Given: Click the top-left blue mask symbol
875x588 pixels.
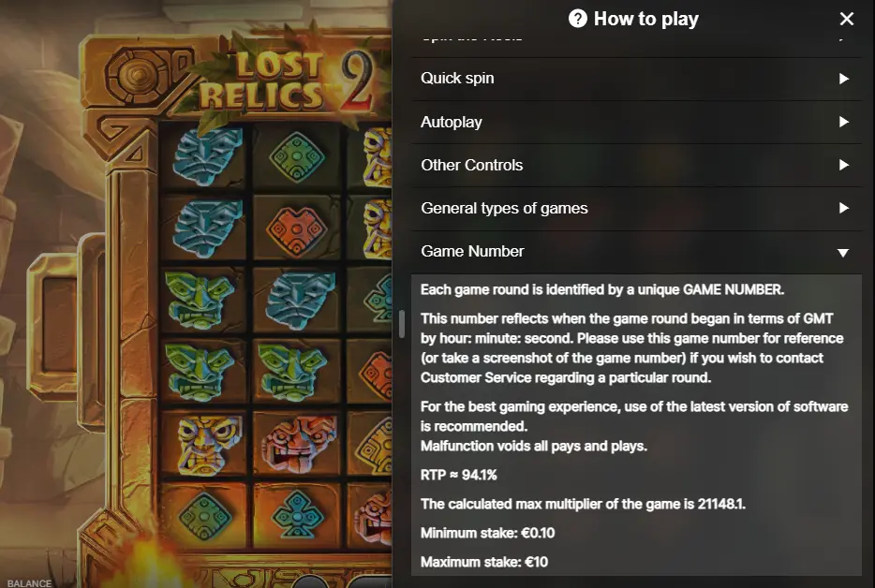Looking at the screenshot, I should 207,154.
